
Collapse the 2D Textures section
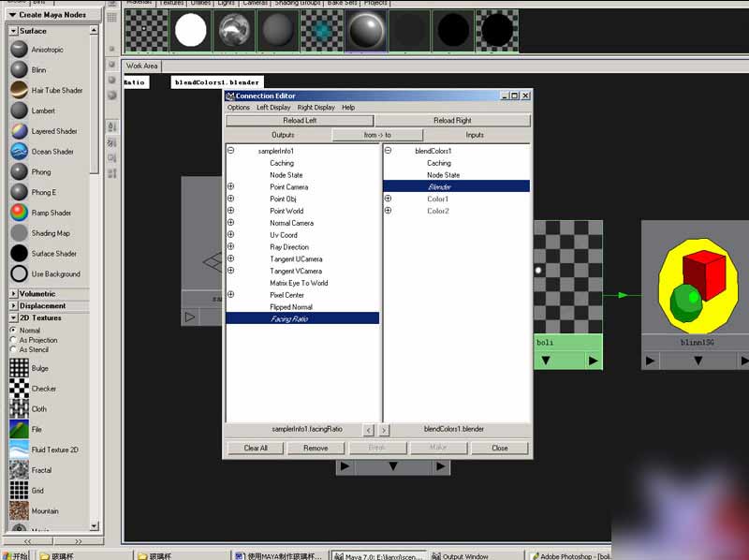[14, 317]
